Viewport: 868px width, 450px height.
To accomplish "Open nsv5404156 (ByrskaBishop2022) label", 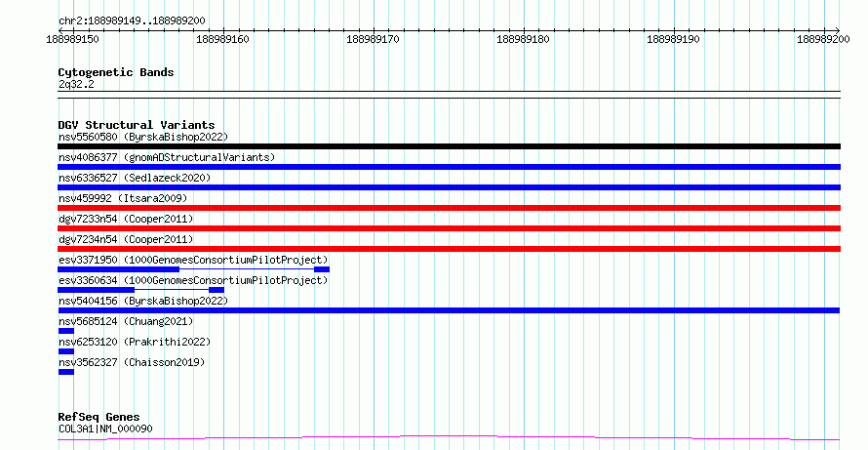I will [x=143, y=301].
